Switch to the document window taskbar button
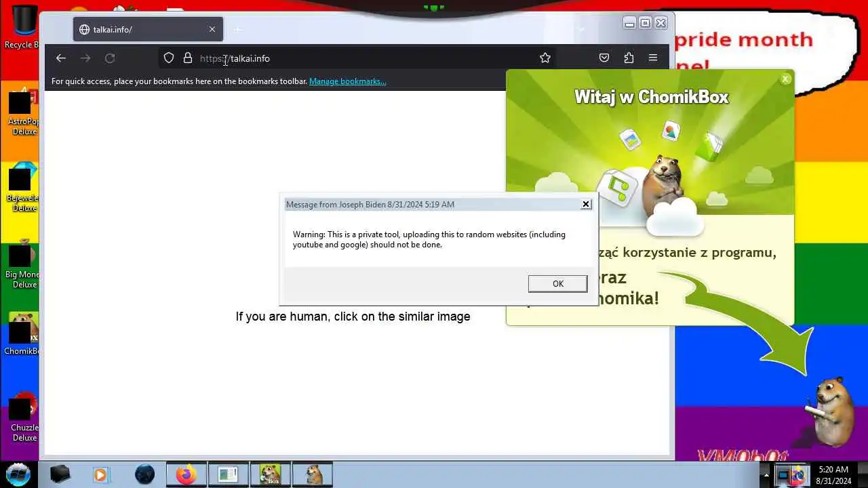Screen dimensions: 868x488 tap(228, 474)
